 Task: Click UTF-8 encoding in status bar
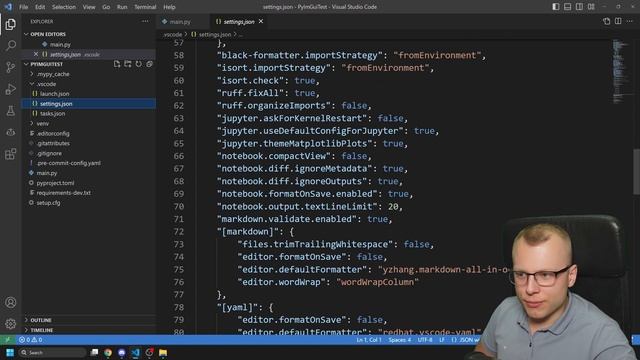point(425,340)
